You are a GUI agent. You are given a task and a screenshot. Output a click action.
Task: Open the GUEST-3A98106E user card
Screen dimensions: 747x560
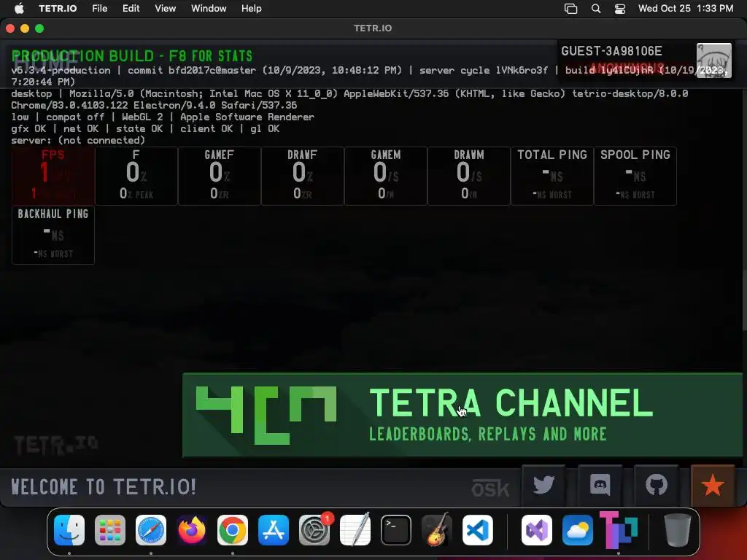[645, 61]
